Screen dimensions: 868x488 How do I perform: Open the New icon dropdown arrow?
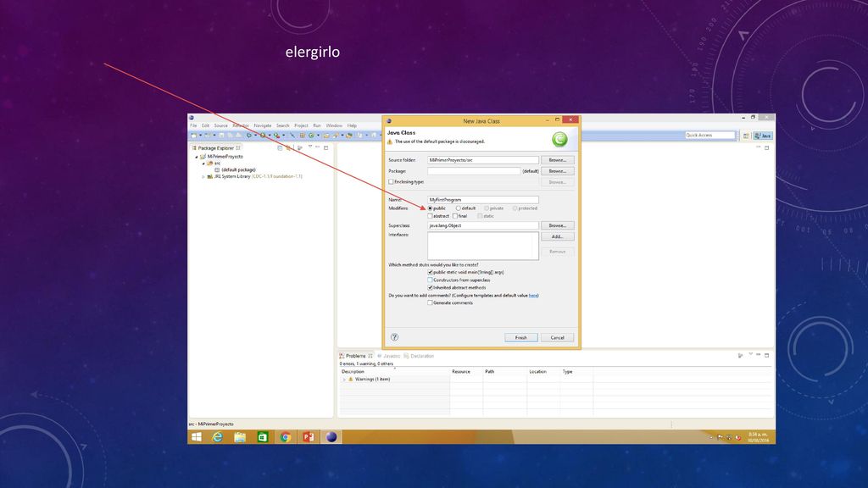[x=200, y=136]
